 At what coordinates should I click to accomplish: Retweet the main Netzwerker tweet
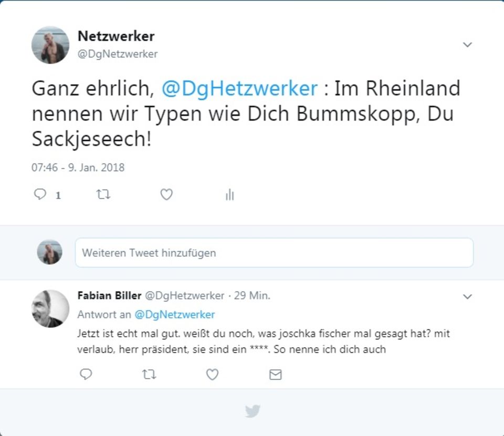(103, 194)
